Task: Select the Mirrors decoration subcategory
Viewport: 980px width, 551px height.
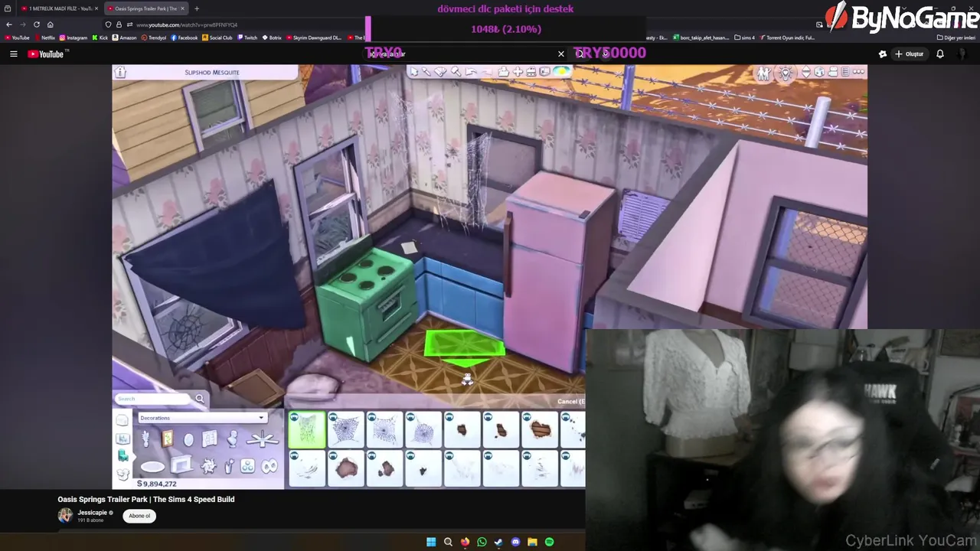Action: pos(188,440)
